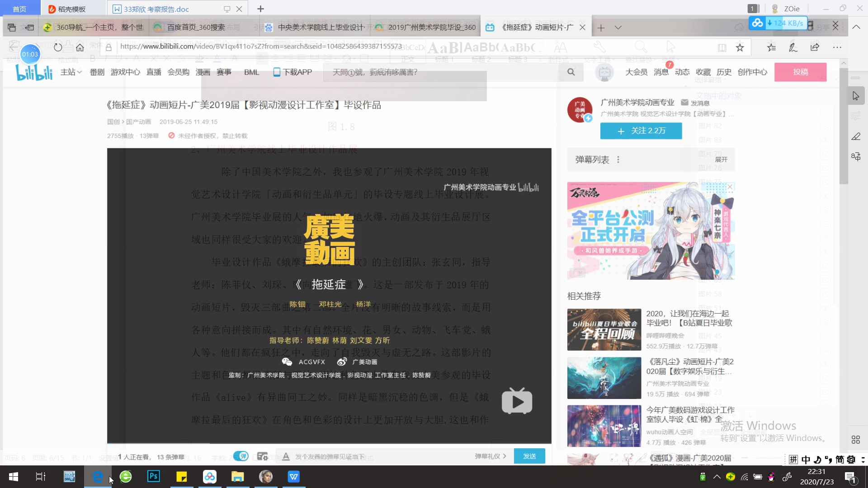Open 全程回顾 recommended video thumbnail
Screen dimensions: 868x488
[x=604, y=330]
